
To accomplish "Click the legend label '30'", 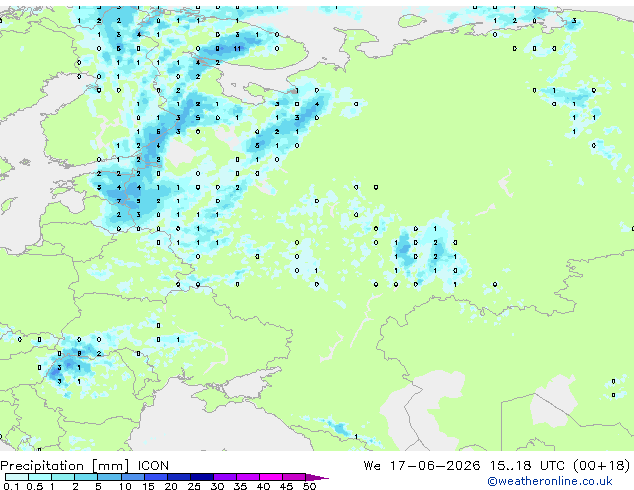I will click(217, 486).
